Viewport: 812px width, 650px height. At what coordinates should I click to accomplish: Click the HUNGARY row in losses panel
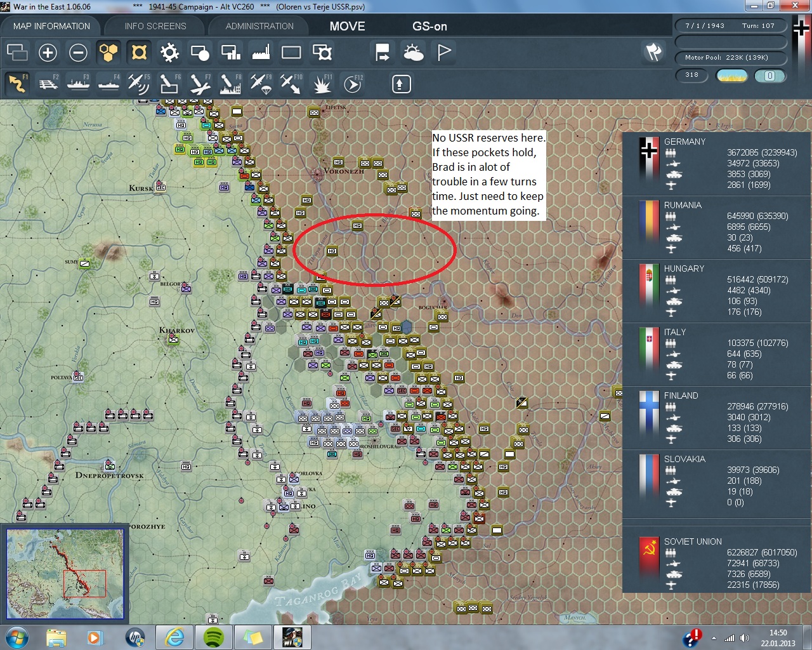(718, 291)
